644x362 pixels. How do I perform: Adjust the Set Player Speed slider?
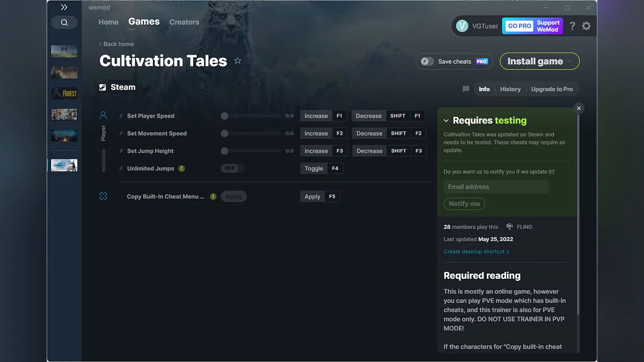click(251, 116)
